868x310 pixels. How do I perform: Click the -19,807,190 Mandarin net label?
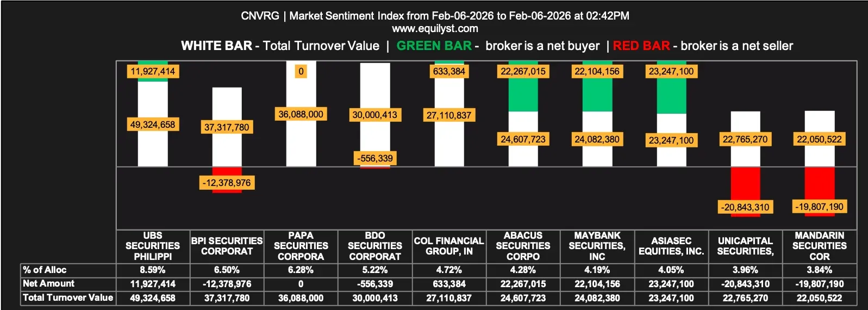819,207
